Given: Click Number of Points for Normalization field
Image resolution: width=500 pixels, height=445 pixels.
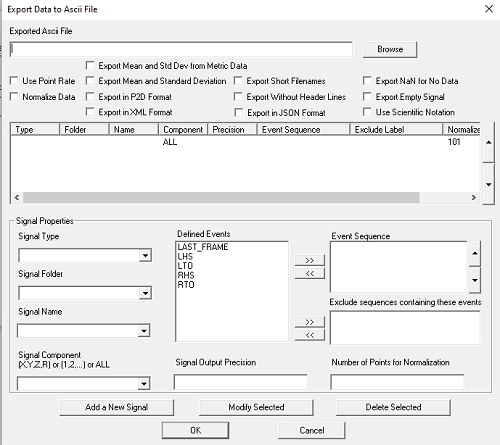Looking at the screenshot, I should 397,382.
